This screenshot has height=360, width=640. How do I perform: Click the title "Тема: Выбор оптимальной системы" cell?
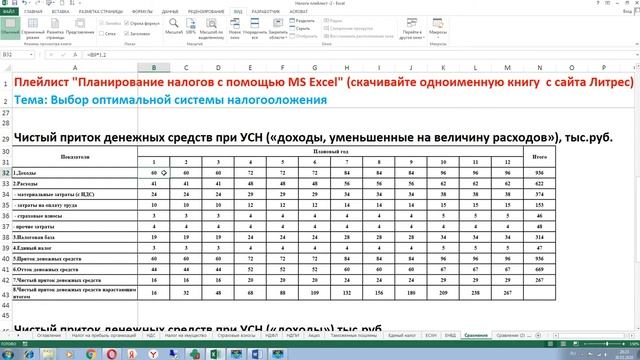click(171, 100)
